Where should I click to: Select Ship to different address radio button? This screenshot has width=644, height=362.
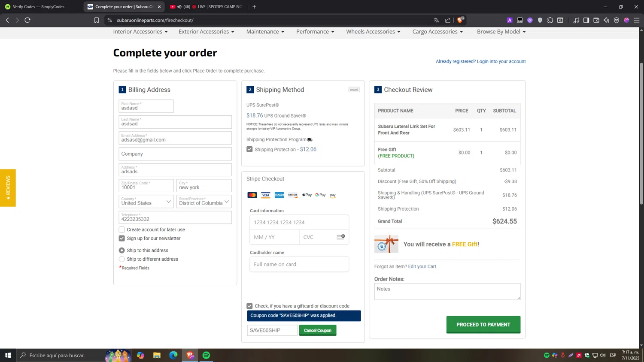click(122, 259)
